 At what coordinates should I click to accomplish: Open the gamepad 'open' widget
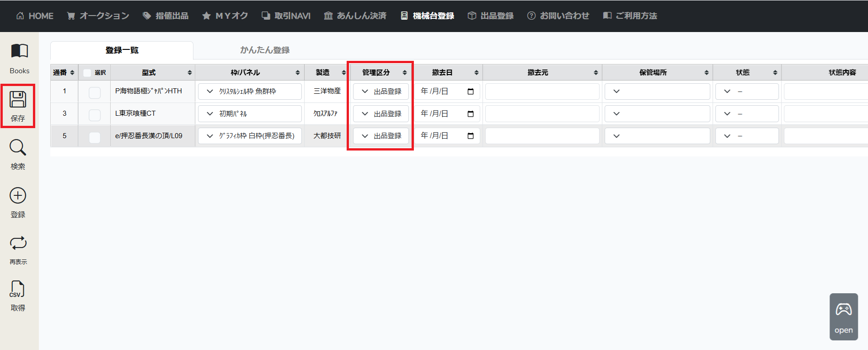tap(844, 317)
